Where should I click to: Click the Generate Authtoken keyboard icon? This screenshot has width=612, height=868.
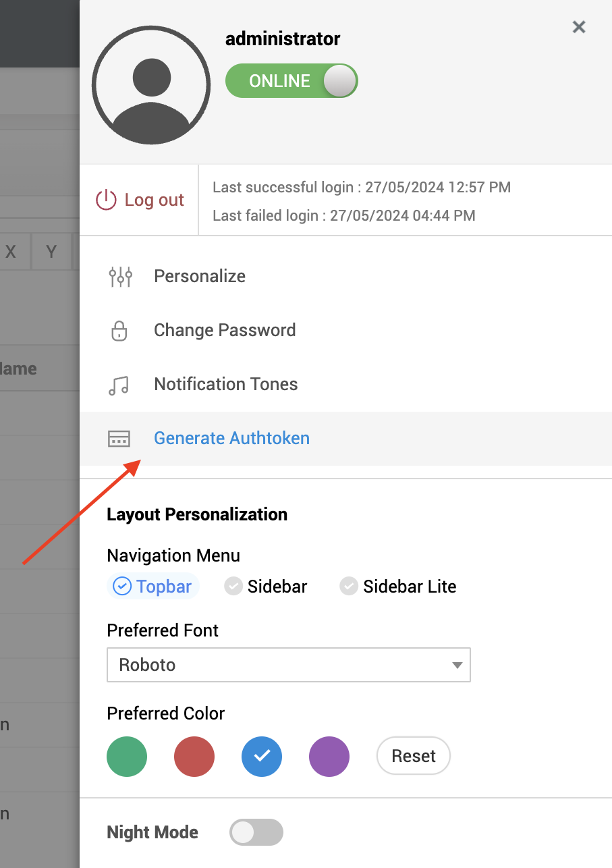coord(119,438)
